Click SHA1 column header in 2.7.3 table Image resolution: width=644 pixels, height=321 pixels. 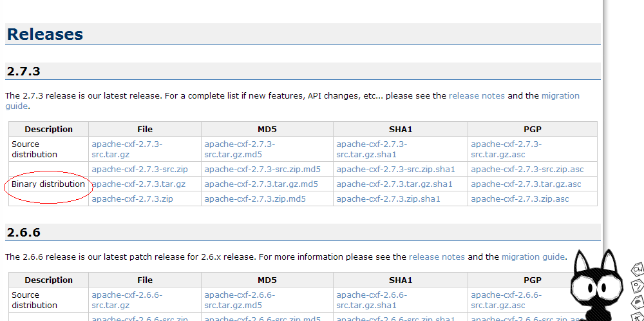(401, 129)
